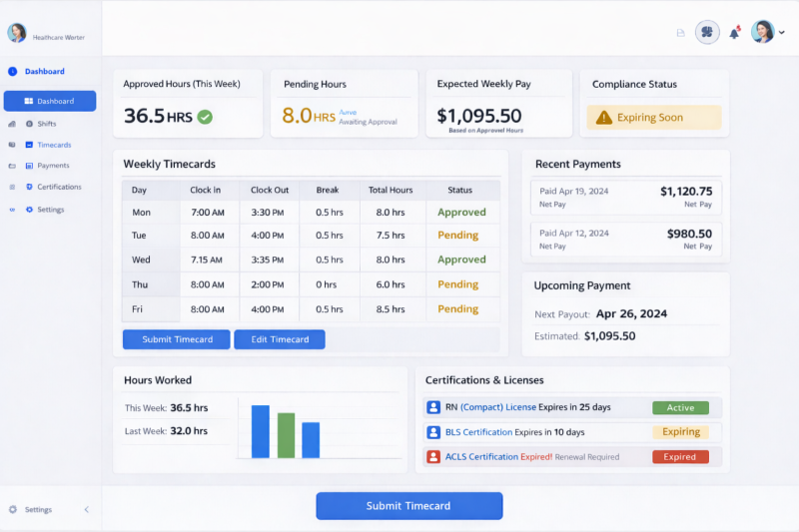This screenshot has width=799, height=532.
Task: Click the large Submit Timecard button at bottom
Action: 409,505
